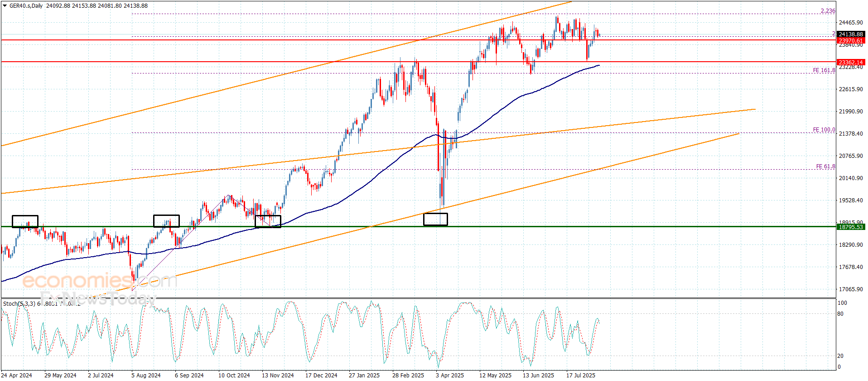868x381 pixels.
Task: Click the 2 Jul 2024 date label
Action: click(101, 376)
